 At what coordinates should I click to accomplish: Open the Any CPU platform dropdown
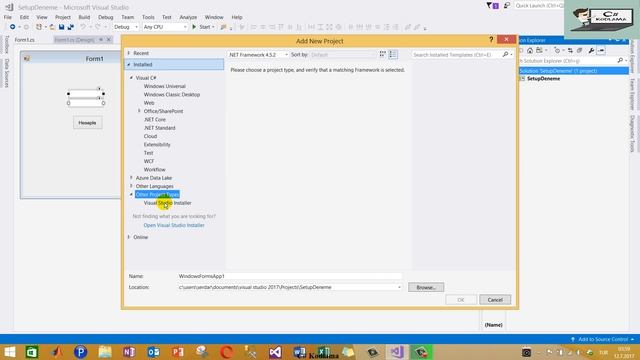165,27
